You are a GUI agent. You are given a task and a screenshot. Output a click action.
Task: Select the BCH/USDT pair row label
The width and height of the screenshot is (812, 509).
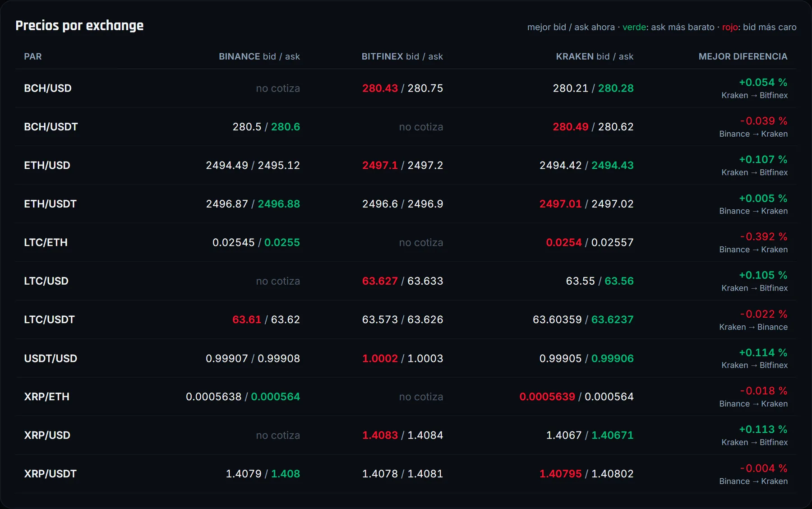tap(51, 127)
